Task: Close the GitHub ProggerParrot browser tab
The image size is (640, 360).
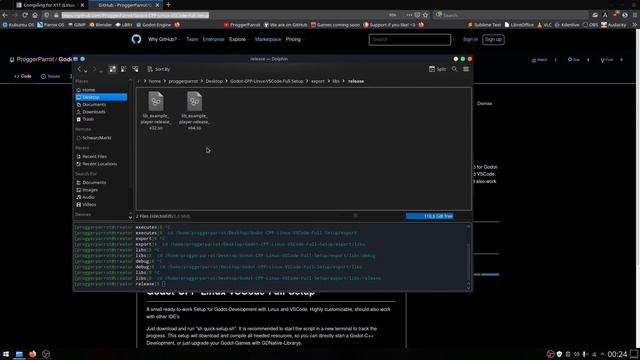Action: tap(157, 5)
